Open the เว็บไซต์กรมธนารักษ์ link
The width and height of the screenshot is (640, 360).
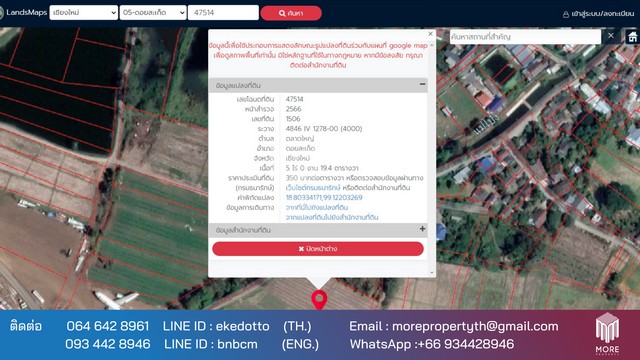313,188
